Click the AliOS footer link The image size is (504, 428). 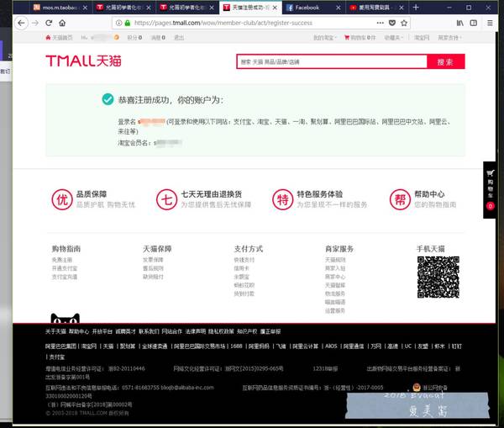(331, 346)
